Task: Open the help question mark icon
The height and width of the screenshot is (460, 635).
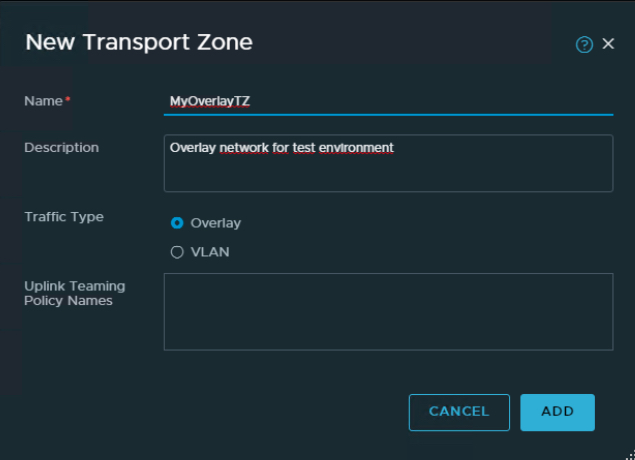Action: [584, 45]
